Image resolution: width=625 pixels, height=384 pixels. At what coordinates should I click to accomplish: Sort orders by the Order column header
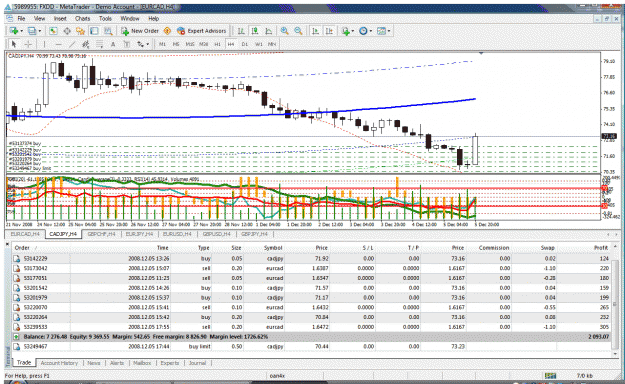40,248
